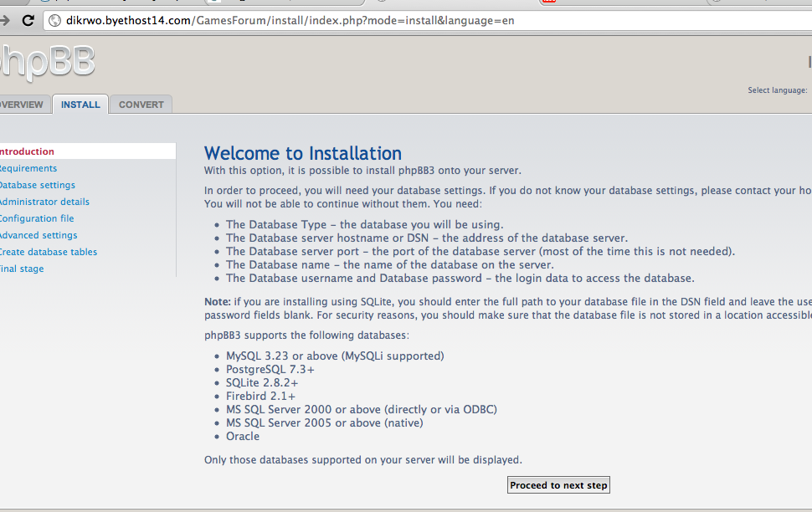Go to Database settings step
This screenshot has width=812, height=512.
tap(37, 185)
